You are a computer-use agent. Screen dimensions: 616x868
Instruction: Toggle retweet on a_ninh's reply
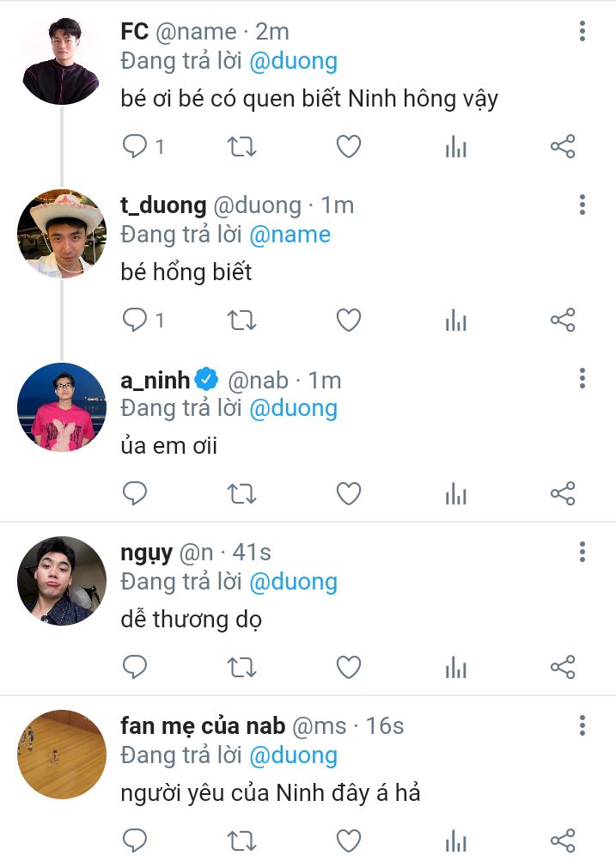pyautogui.click(x=241, y=494)
